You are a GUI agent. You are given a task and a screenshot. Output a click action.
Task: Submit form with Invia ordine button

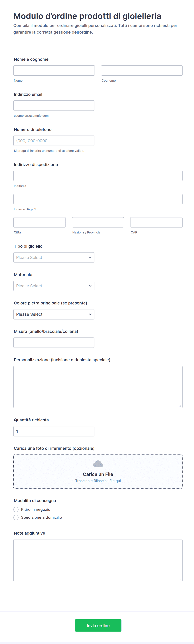coord(98,625)
